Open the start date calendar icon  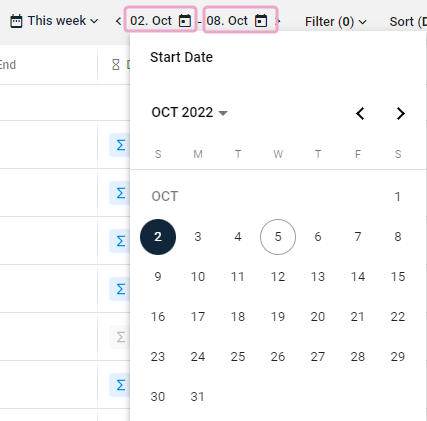coord(185,21)
